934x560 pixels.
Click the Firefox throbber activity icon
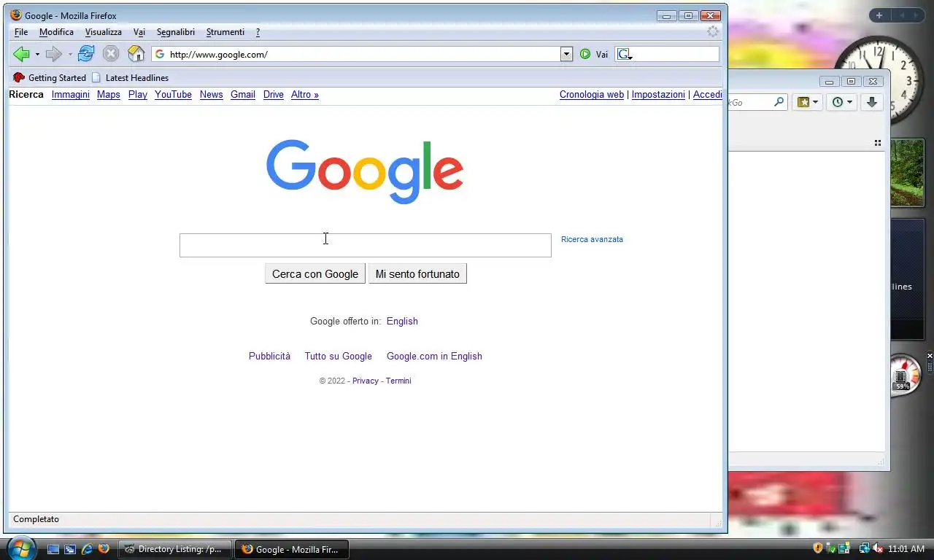pos(713,31)
